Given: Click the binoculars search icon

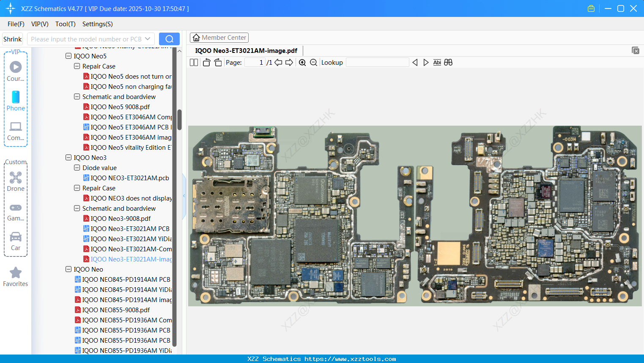Looking at the screenshot, I should (x=448, y=63).
